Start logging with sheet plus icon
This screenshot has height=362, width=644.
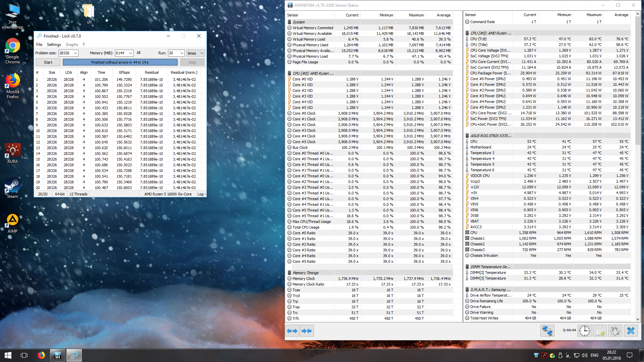(x=600, y=331)
